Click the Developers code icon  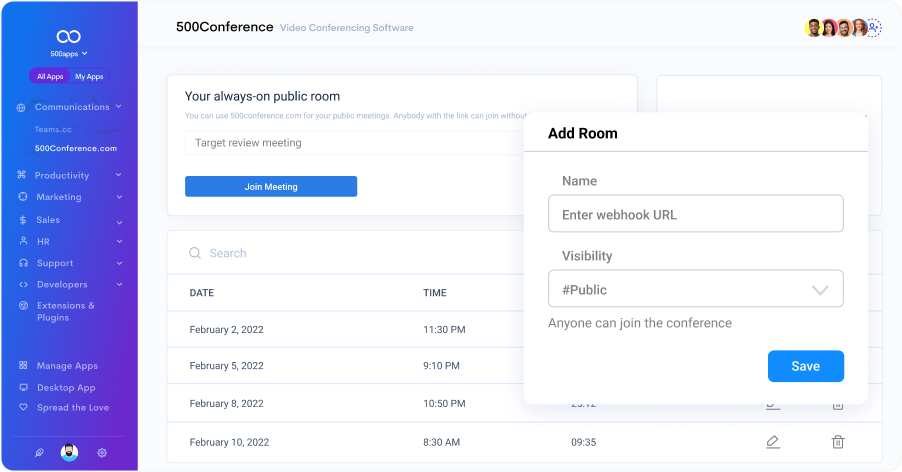[x=24, y=285]
